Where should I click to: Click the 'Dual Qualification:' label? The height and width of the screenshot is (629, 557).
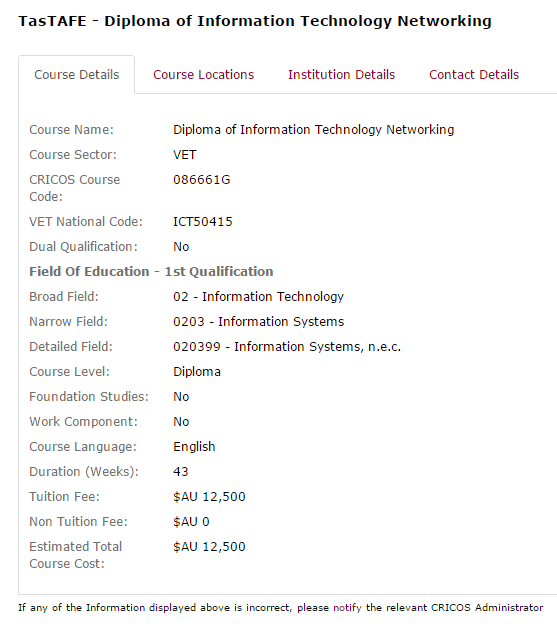(83, 247)
